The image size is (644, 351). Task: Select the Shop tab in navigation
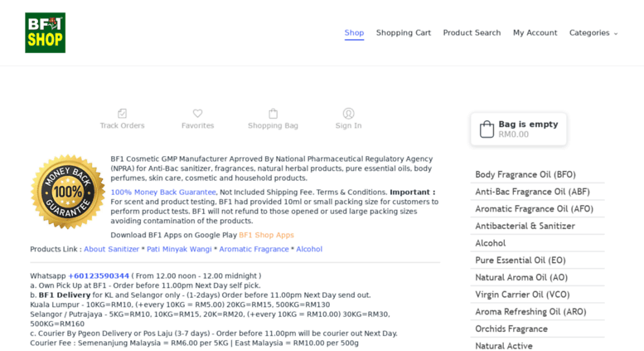354,33
